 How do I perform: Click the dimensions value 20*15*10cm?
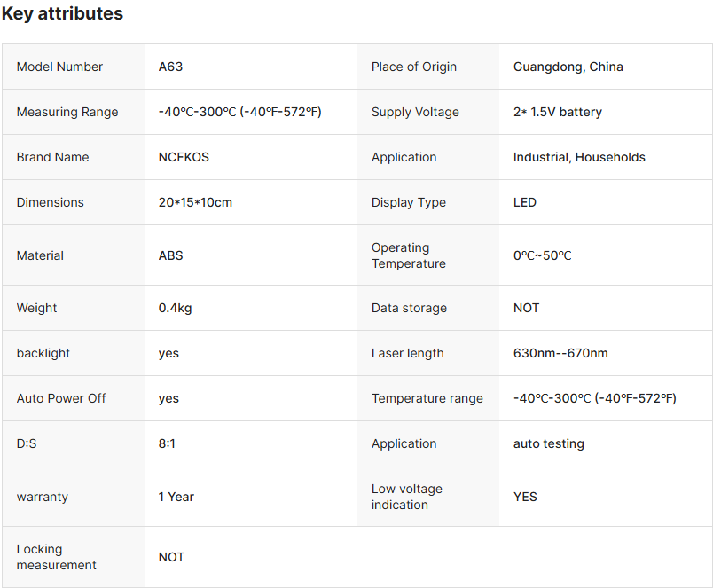[195, 202]
